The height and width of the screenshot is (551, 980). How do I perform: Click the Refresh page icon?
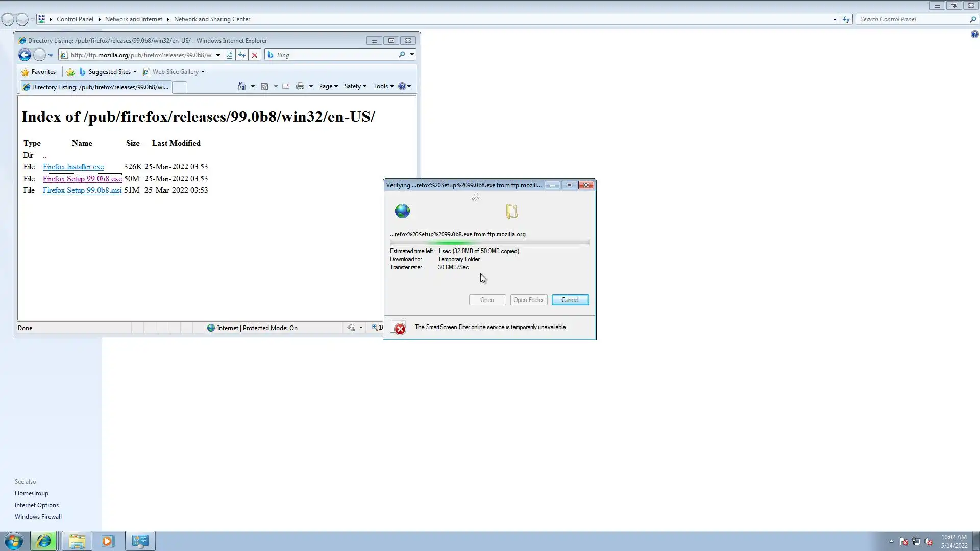click(x=242, y=55)
